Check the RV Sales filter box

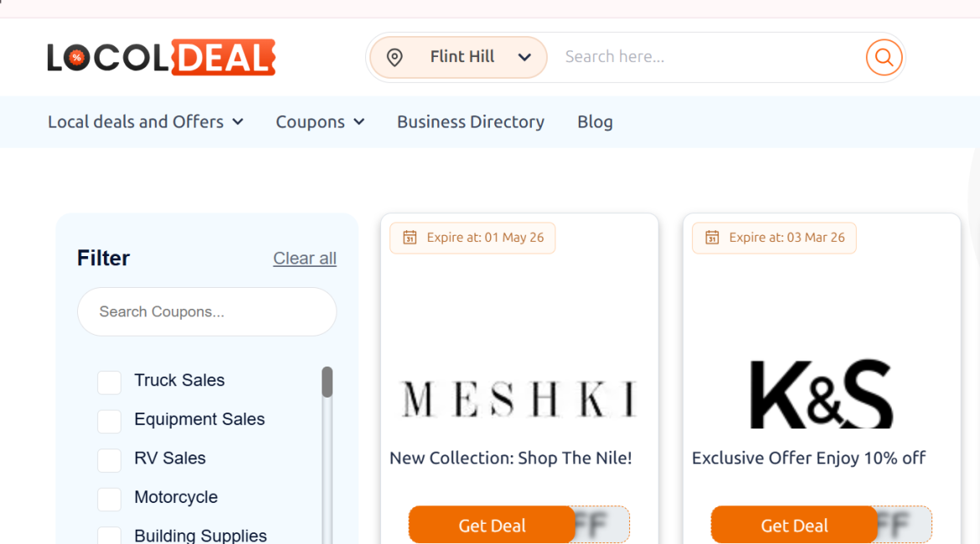(109, 460)
